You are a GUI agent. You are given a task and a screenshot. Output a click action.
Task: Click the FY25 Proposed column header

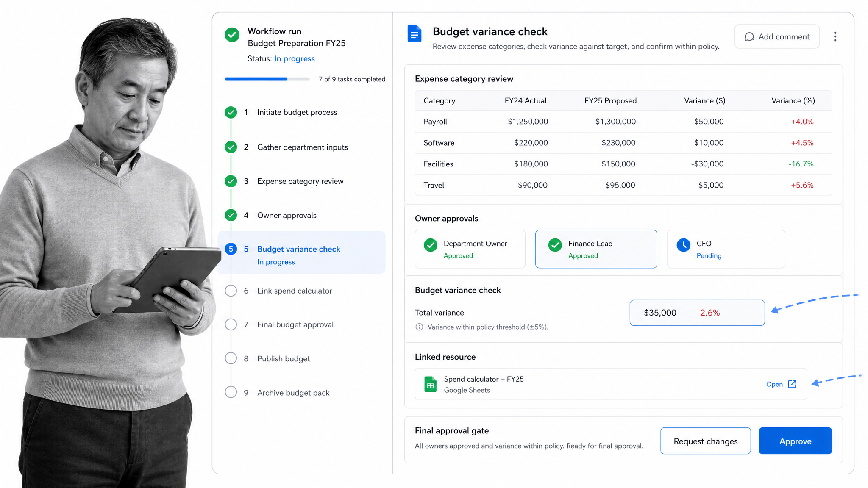[610, 101]
